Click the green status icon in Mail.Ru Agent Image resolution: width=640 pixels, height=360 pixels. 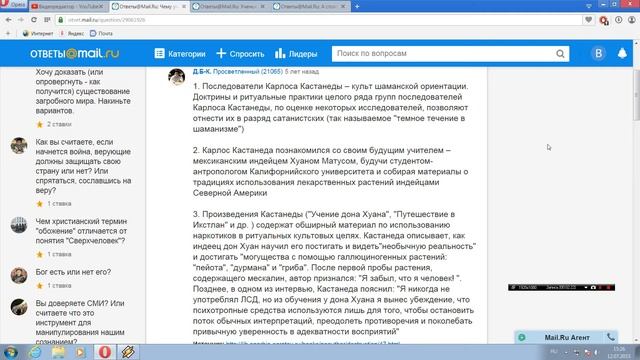tap(522, 338)
